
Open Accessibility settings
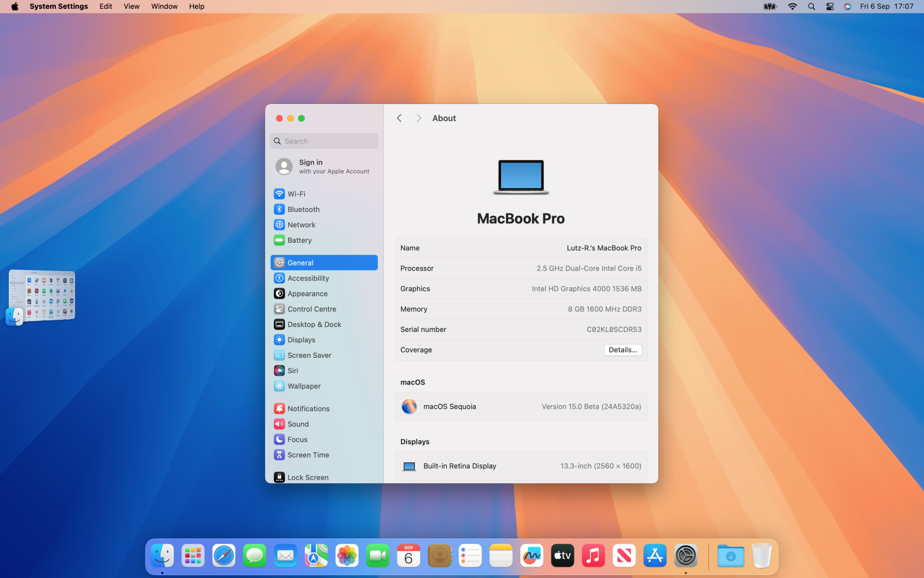[324, 278]
